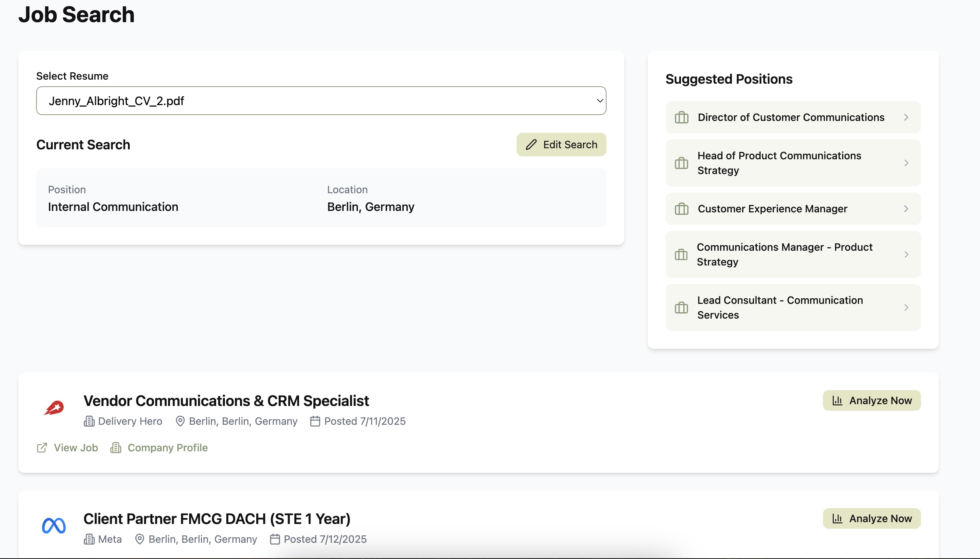Click location pin icon on Meta job
The height and width of the screenshot is (559, 980).
(140, 539)
